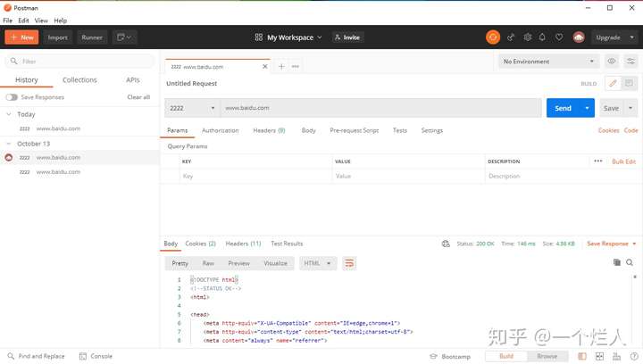
Task: Open the Cookies link near Code
Action: pyautogui.click(x=608, y=130)
